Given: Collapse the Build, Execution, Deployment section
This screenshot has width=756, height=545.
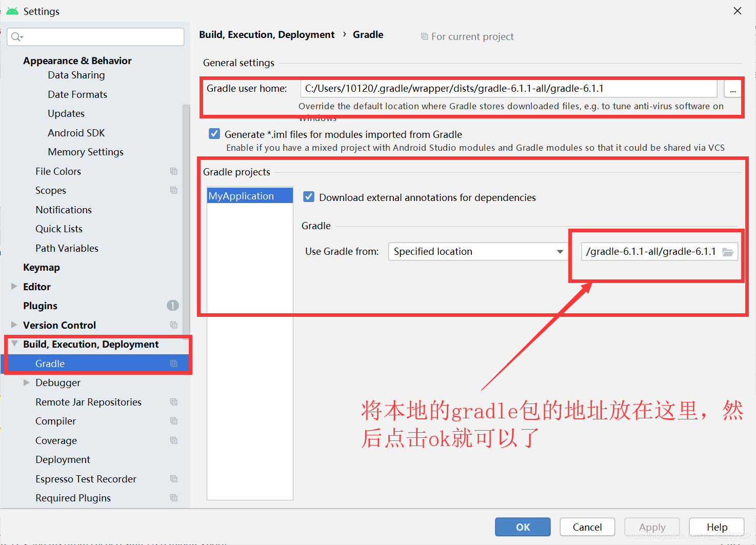Looking at the screenshot, I should (14, 344).
